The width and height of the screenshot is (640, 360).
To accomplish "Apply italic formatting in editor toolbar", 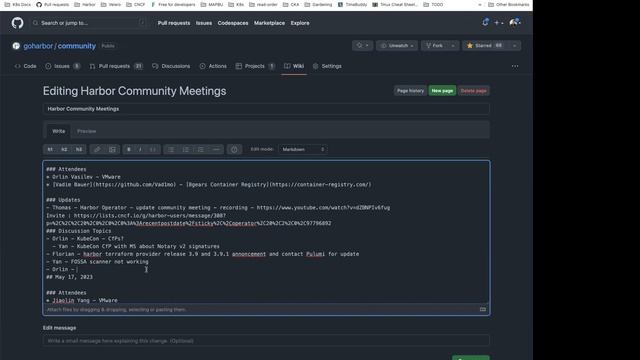I will [140, 149].
